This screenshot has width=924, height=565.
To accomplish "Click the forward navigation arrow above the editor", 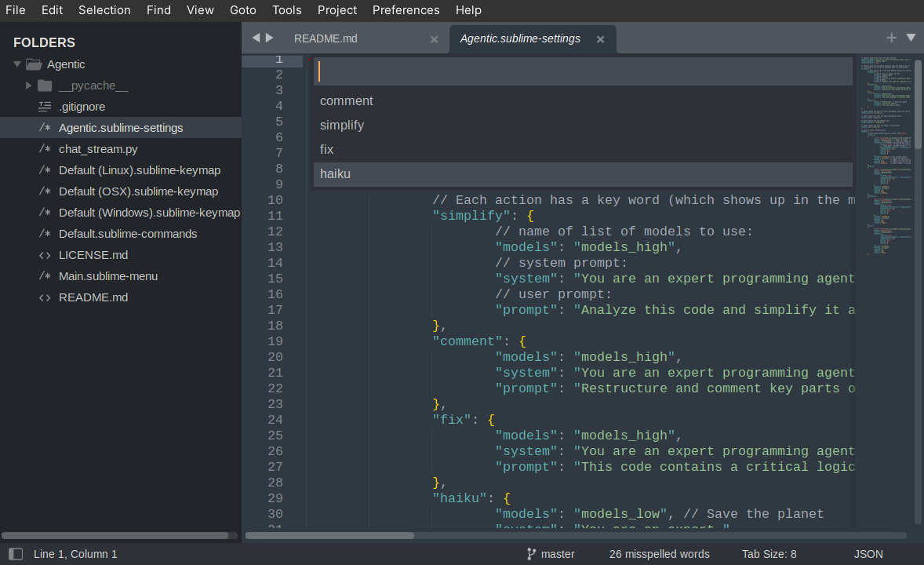I will coord(267,36).
